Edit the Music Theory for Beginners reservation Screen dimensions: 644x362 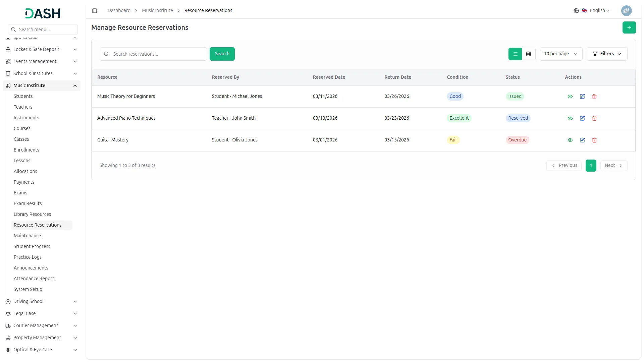(x=582, y=97)
